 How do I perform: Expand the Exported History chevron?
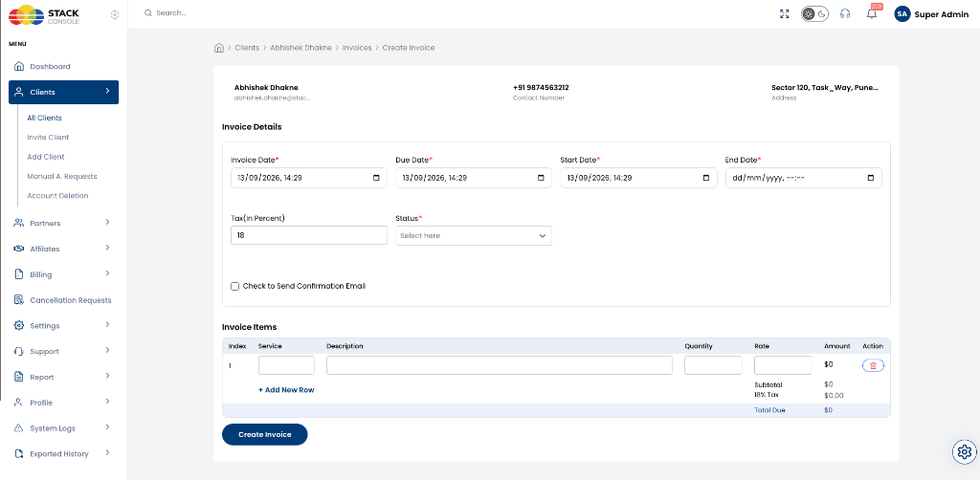point(107,452)
